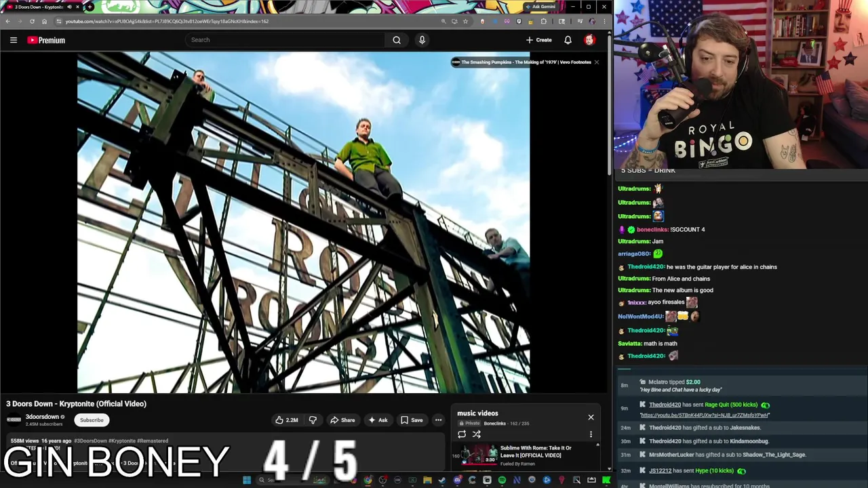Viewport: 868px width, 488px height.
Task: Click MrsMotherLucker gifted sub event row
Action: pos(741,455)
